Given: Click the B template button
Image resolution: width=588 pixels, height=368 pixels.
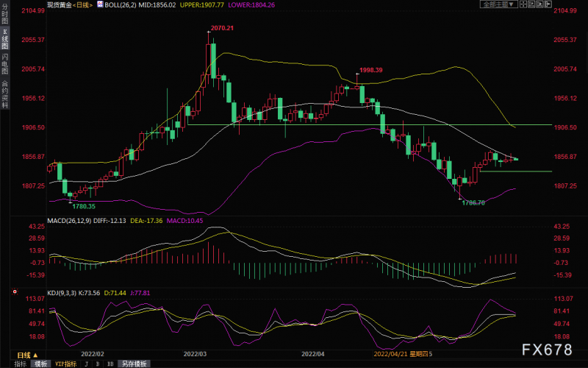Looking at the screenshot, I should [98, 364].
